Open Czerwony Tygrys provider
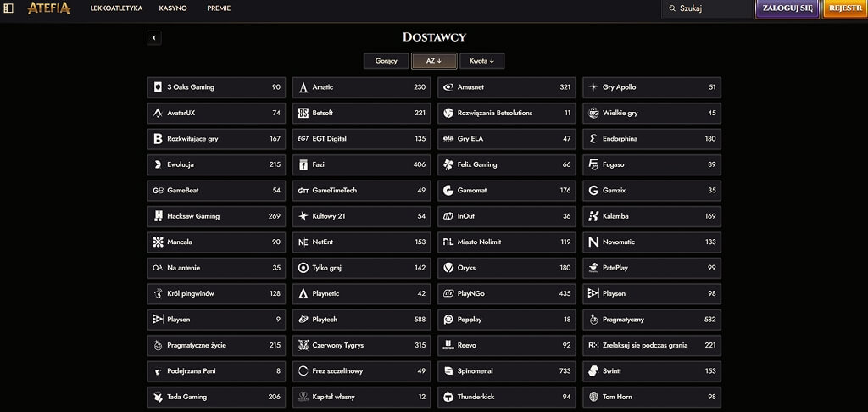The width and height of the screenshot is (868, 412). click(x=361, y=346)
